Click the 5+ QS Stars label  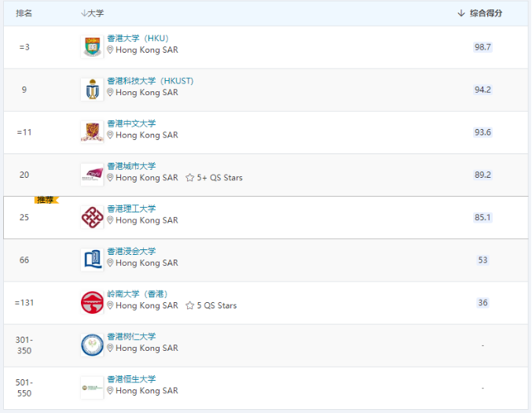coord(220,178)
